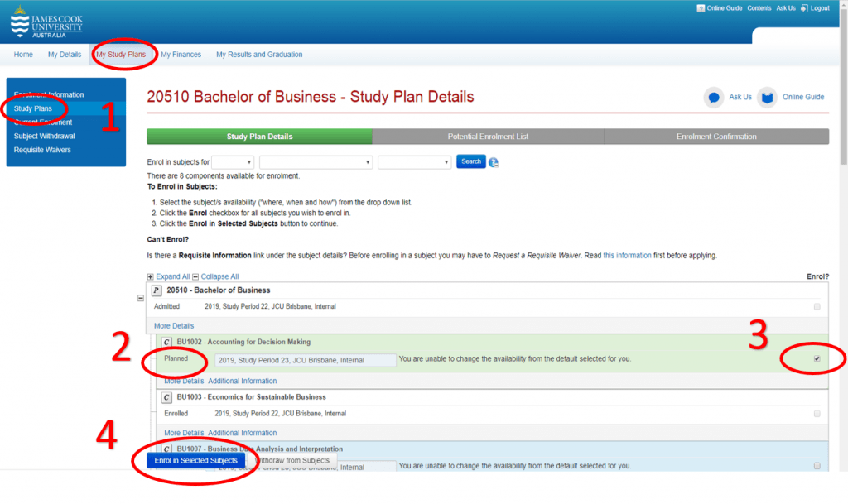
Task: Click 'There are 8 components available for enrolment.'
Action: tap(224, 176)
